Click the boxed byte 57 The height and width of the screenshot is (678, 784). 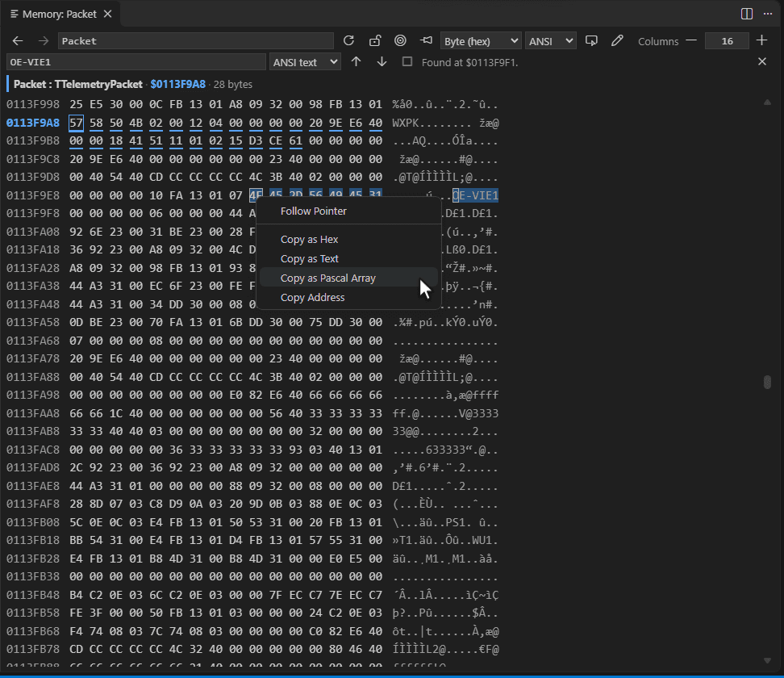76,123
